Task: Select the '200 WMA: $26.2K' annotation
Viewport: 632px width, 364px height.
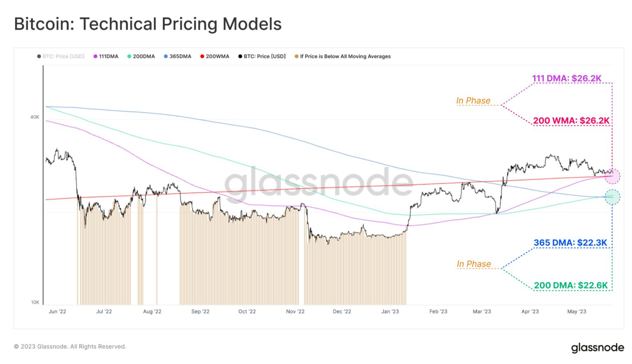Action: [571, 121]
